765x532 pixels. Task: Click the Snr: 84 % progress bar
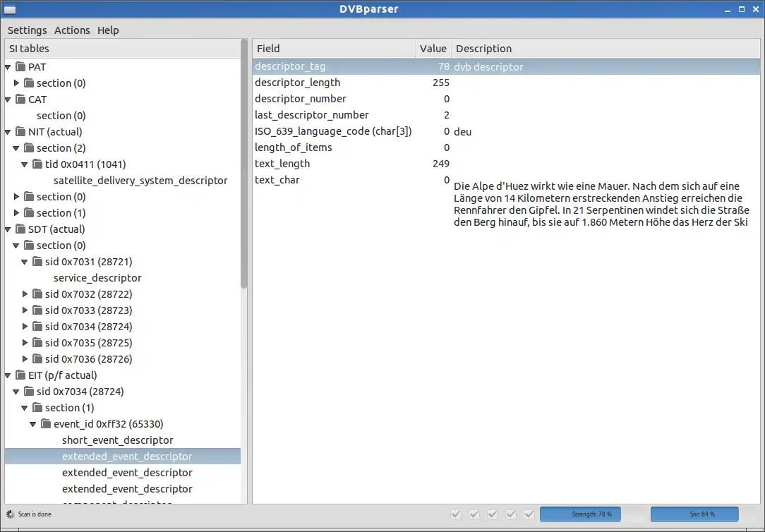[694, 514]
